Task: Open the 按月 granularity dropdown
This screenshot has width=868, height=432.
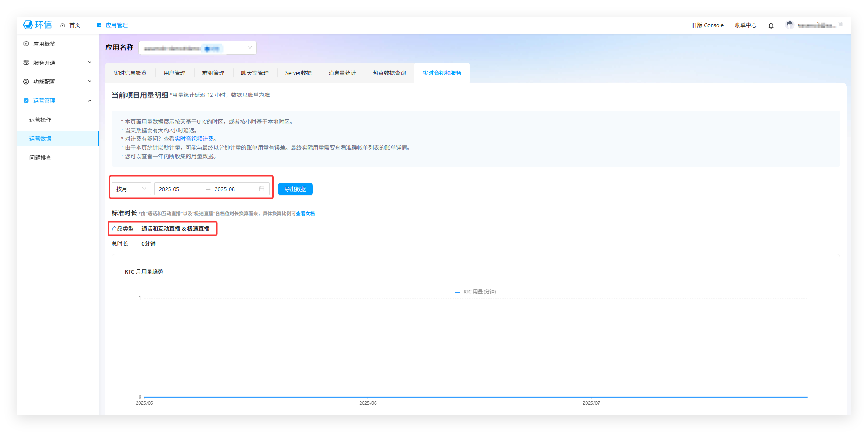Action: 131,189
